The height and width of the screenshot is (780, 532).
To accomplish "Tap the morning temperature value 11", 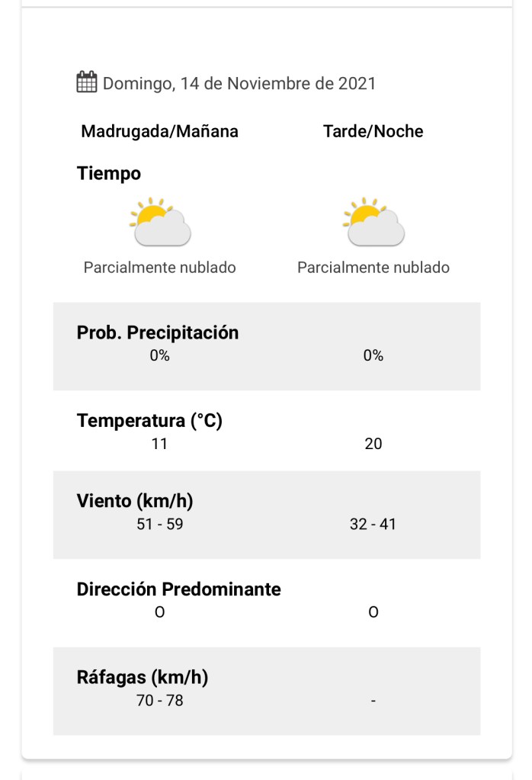I will 159,444.
